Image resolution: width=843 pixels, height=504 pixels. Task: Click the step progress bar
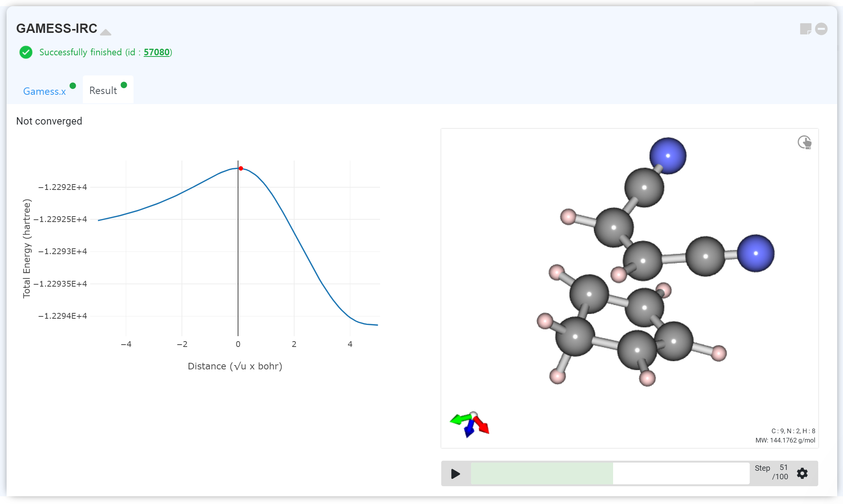610,473
